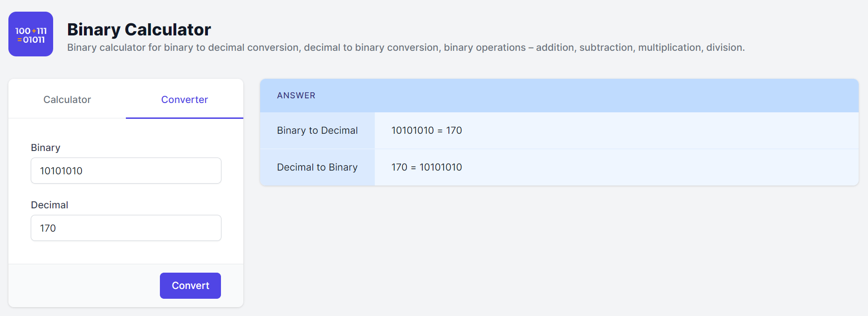
Task: Click the "Decimal" field label
Action: pyautogui.click(x=49, y=205)
